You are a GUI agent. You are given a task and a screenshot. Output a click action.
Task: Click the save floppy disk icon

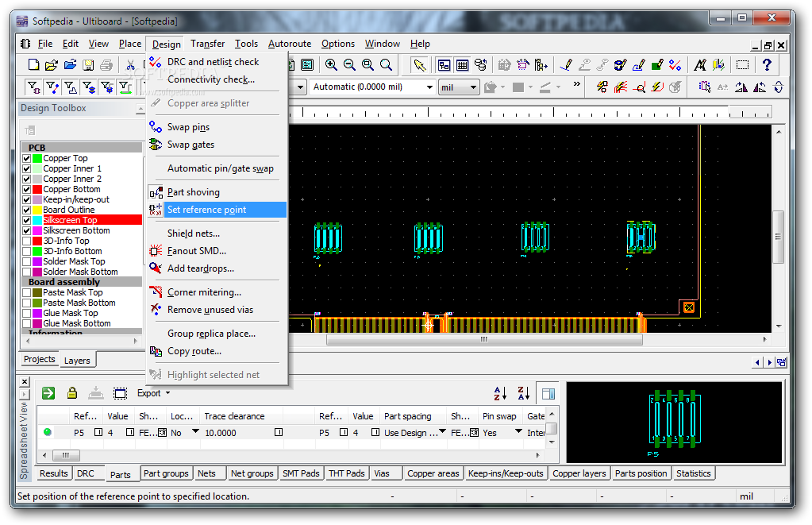89,65
